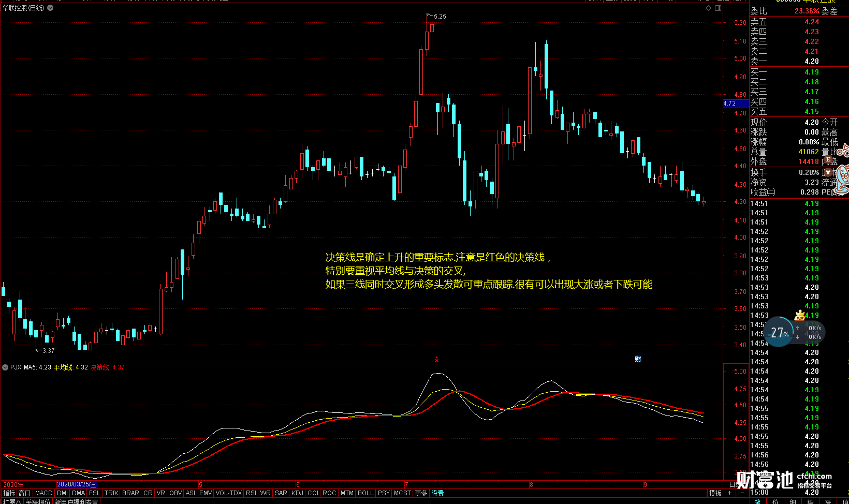849x504 pixels.
Task: Click the 15:00 closing trade row
Action: 799,492
